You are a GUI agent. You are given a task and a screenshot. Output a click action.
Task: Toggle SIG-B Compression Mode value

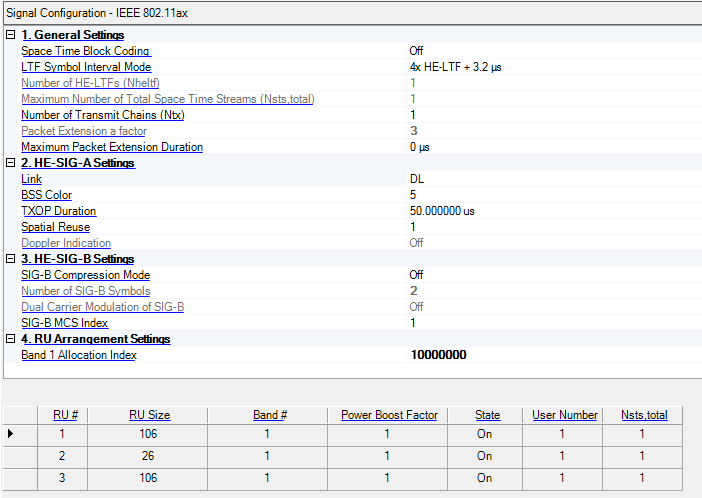click(416, 275)
